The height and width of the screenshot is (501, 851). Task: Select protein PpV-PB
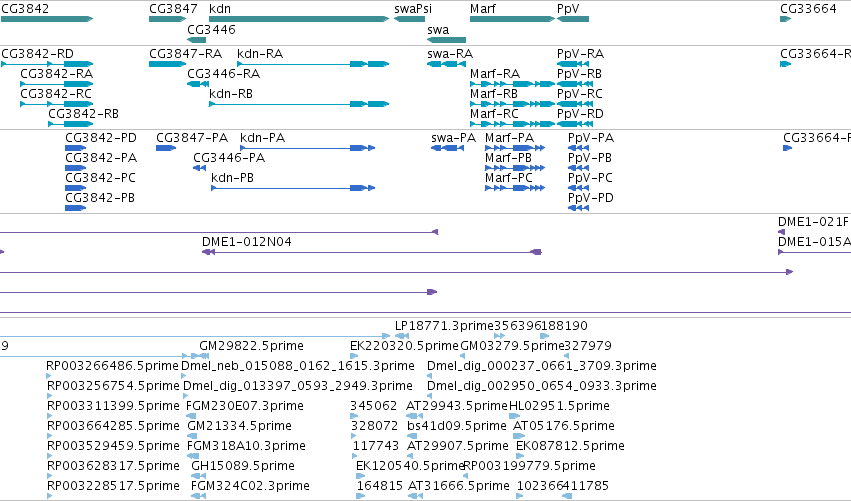click(590, 158)
